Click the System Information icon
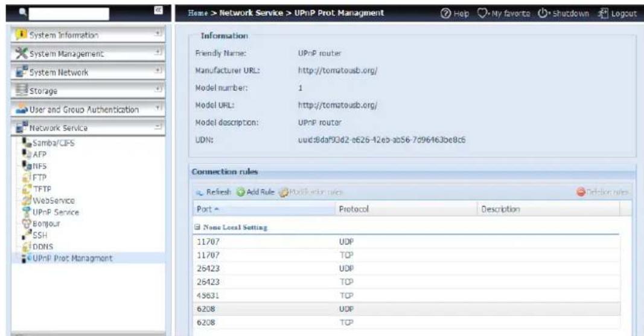This screenshot has width=644, height=336. point(21,35)
